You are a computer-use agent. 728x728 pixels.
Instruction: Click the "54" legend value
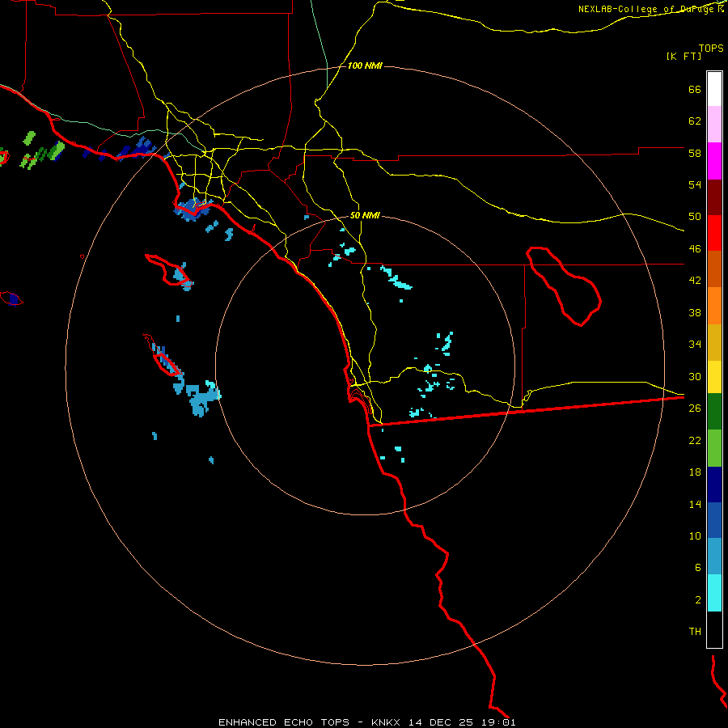coord(695,184)
